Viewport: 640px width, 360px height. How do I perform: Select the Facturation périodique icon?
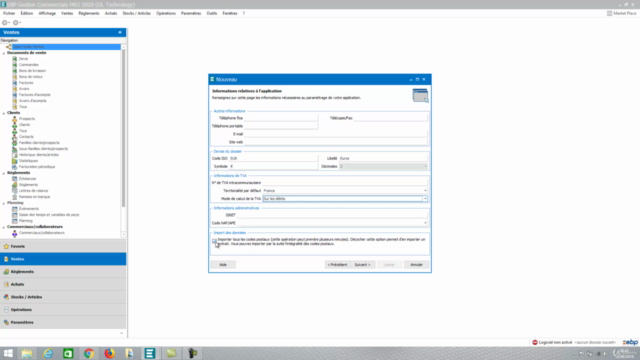pyautogui.click(x=15, y=167)
